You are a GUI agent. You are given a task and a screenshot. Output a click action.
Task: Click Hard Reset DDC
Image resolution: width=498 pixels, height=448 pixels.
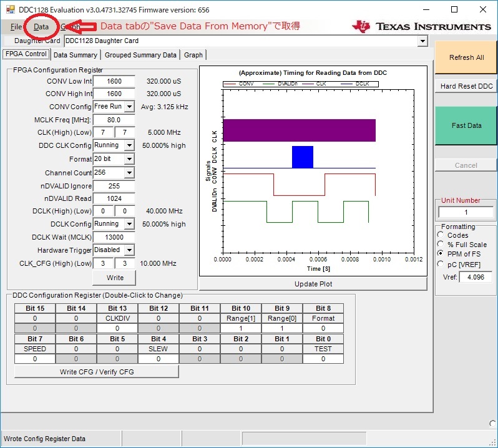(466, 86)
